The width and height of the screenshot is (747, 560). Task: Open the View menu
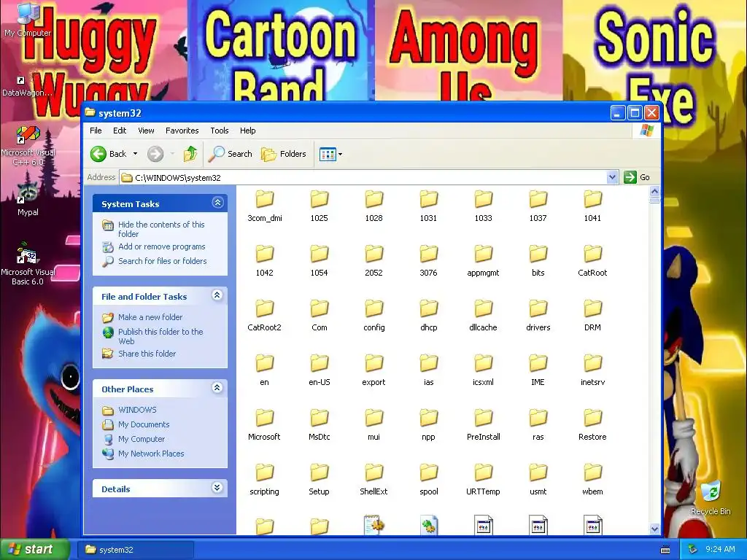click(146, 131)
